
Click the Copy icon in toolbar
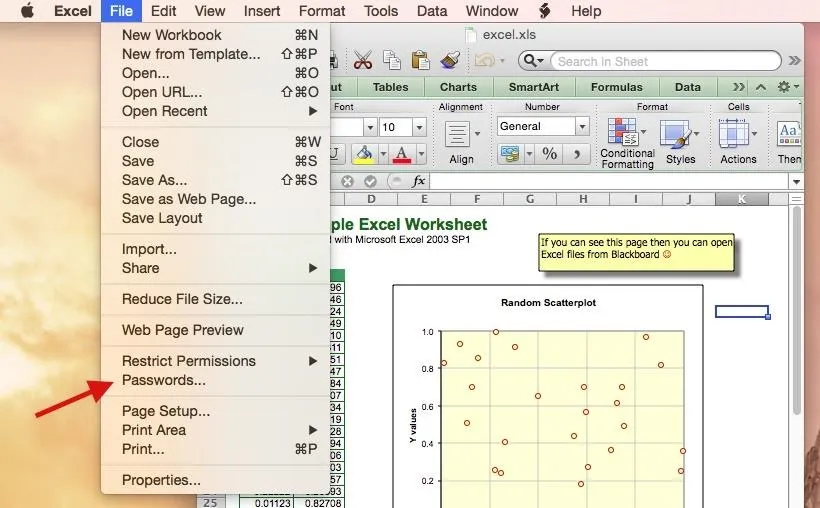tap(392, 61)
